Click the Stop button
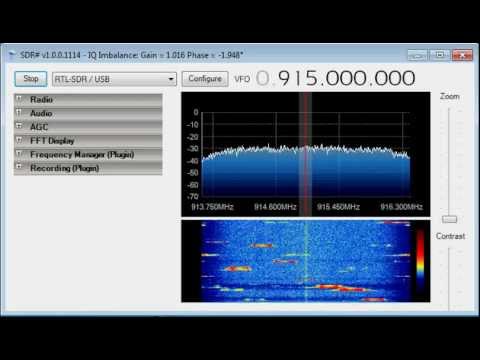This screenshot has width=480, height=360. (x=31, y=79)
